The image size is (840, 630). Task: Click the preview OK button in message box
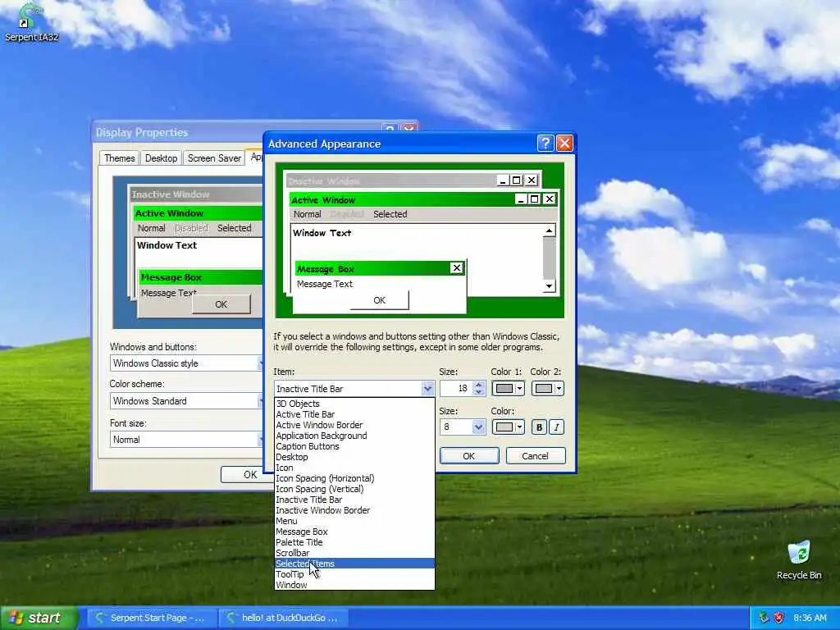[x=379, y=300]
